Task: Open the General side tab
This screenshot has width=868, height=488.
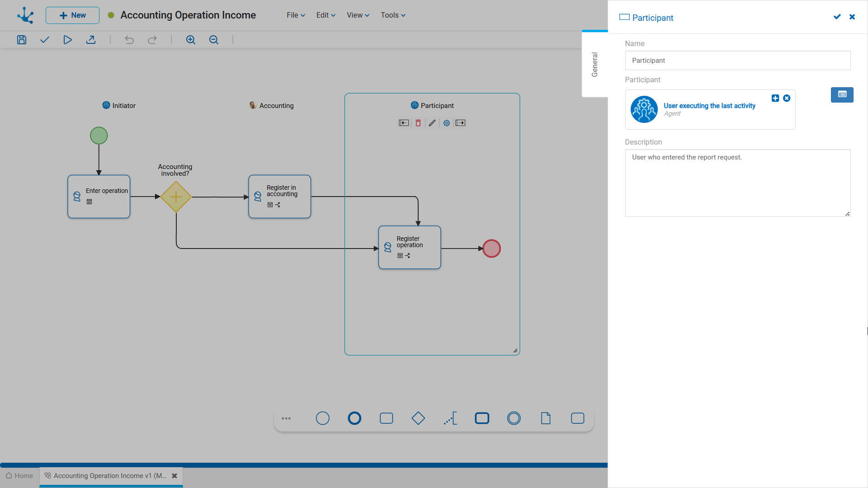Action: [595, 65]
